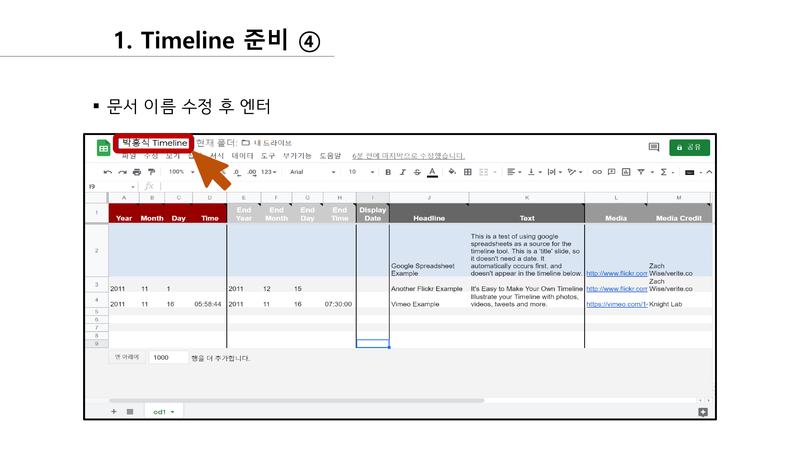Click the Insert comment icon in toolbar
The height and width of the screenshot is (450, 800).
[611, 172]
